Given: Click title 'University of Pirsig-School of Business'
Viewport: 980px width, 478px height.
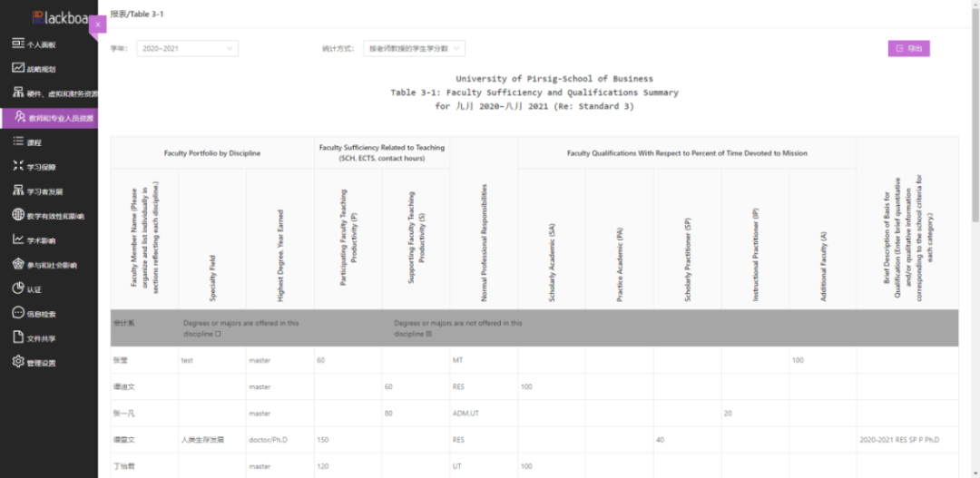Looking at the screenshot, I should (x=554, y=79).
